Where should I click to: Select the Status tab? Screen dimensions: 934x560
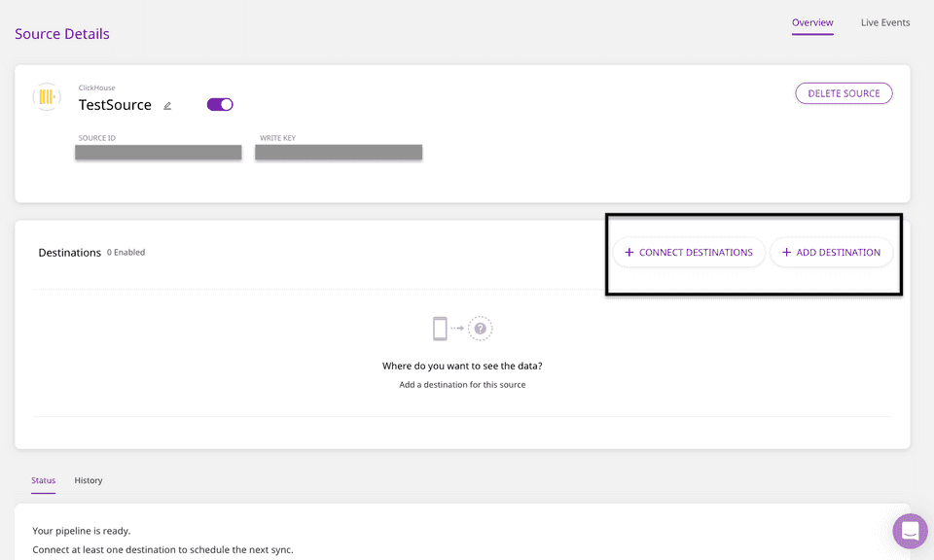point(43,480)
